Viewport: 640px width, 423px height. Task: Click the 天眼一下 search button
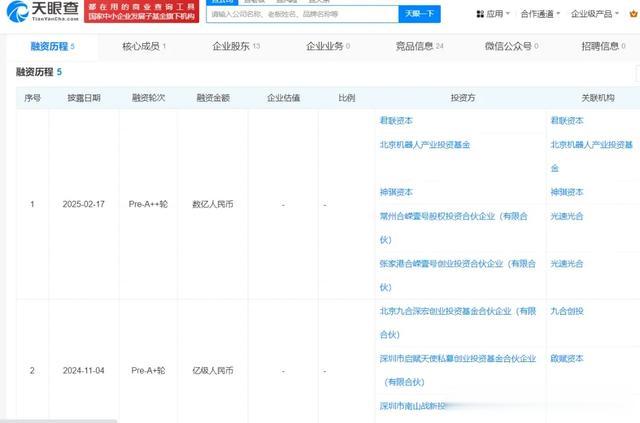click(x=419, y=14)
